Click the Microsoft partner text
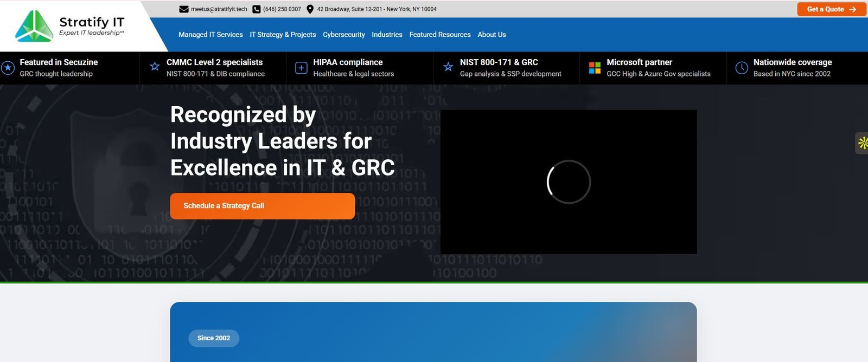This screenshot has width=868, height=362. (x=639, y=62)
